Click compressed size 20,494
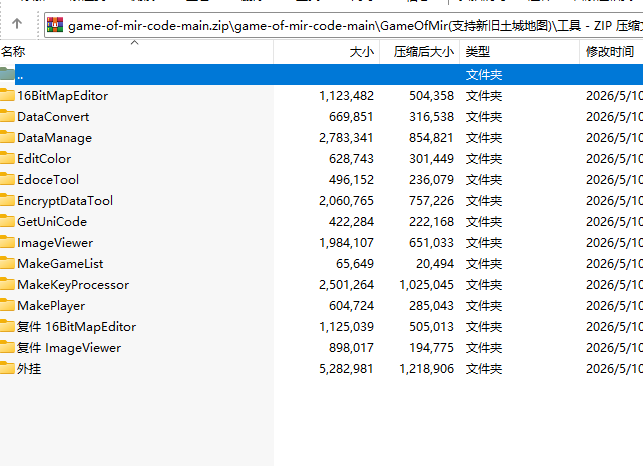This screenshot has height=466, width=643. point(435,264)
